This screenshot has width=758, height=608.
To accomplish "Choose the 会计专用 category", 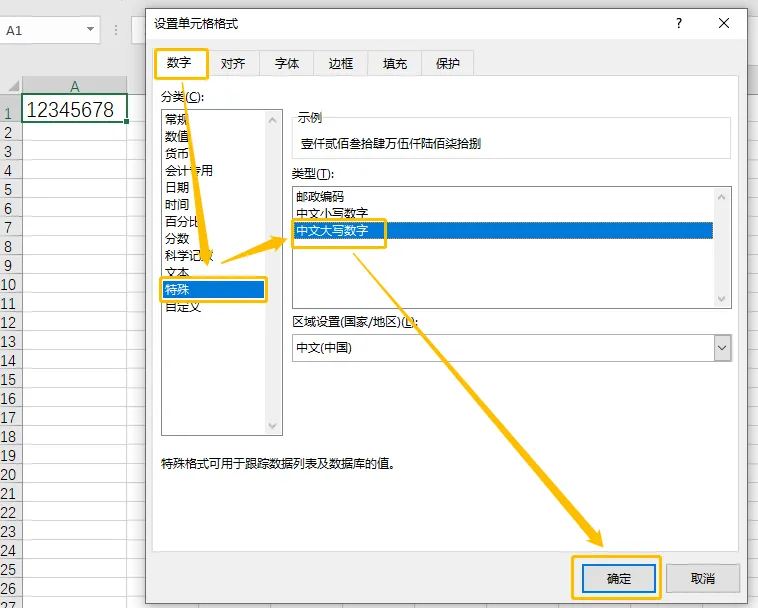I will 214,170.
